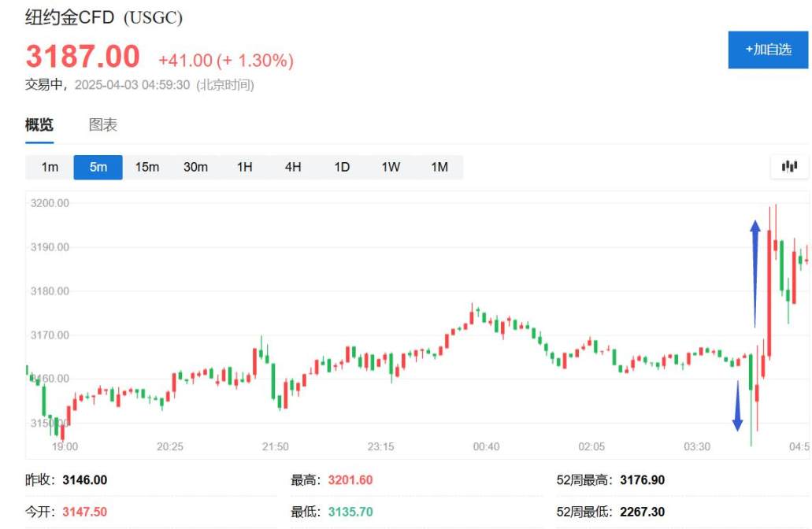Select the 1M monthly interval option
The height and width of the screenshot is (529, 812).
point(439,166)
